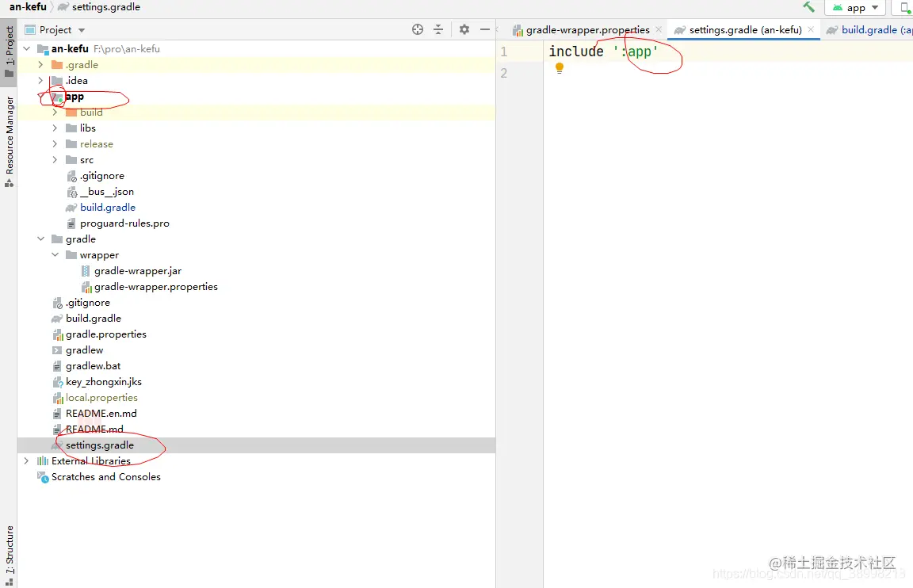Collapse the gradle folder
Viewport: 913px width, 588px height.
click(x=40, y=239)
